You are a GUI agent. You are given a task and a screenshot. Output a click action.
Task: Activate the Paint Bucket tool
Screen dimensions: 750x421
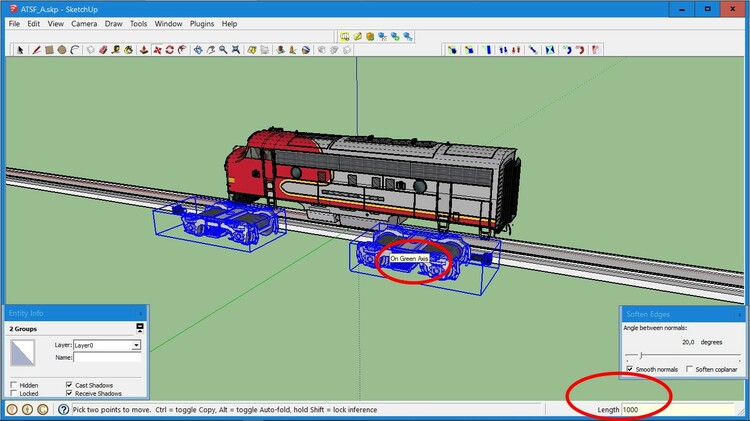click(126, 48)
